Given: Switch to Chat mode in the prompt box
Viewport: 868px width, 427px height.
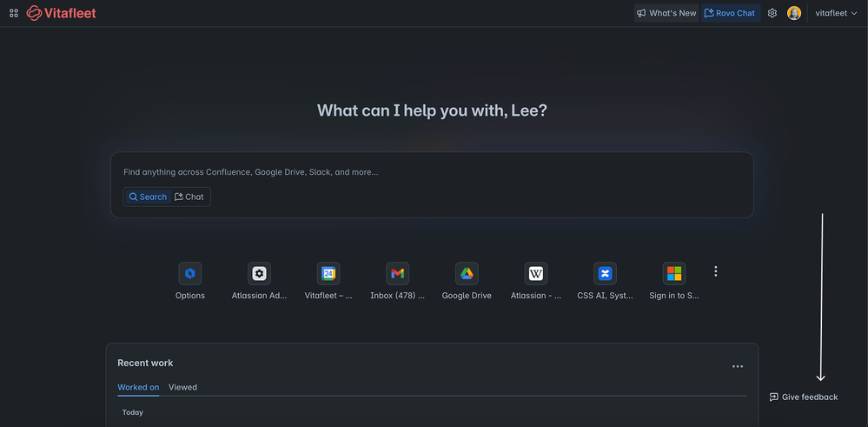Looking at the screenshot, I should (x=189, y=197).
